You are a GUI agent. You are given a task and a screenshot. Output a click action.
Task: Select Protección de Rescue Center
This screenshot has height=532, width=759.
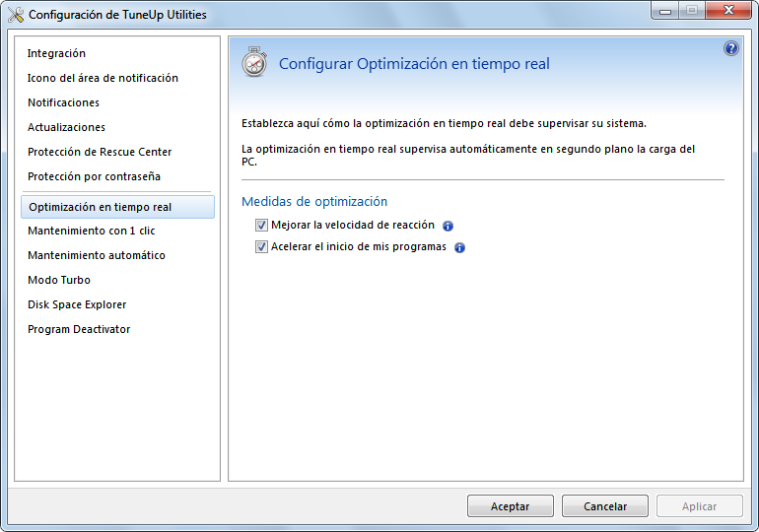100,152
